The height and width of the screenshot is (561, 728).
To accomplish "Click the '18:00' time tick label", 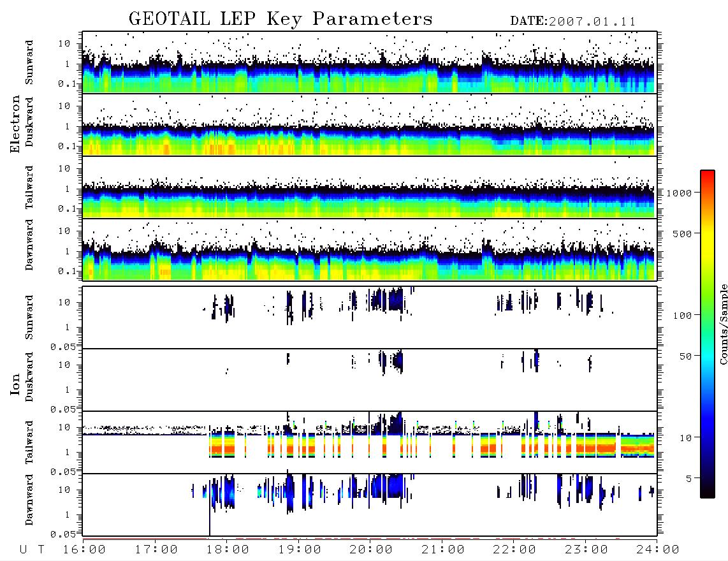I will (228, 550).
